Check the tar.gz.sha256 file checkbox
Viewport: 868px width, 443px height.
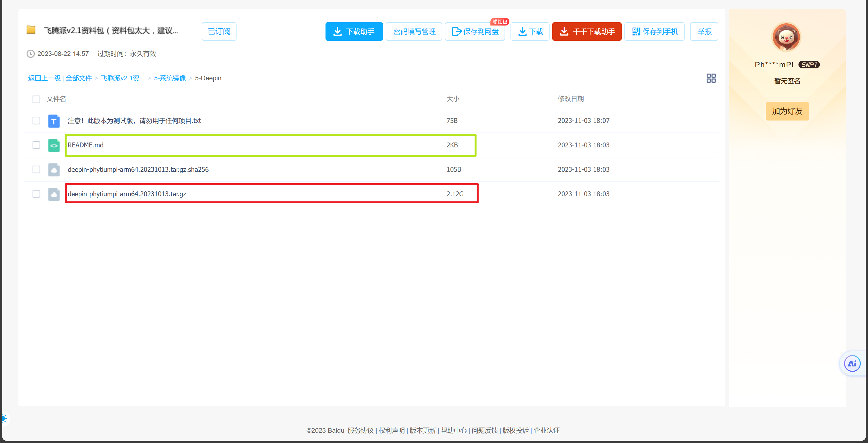tap(36, 169)
